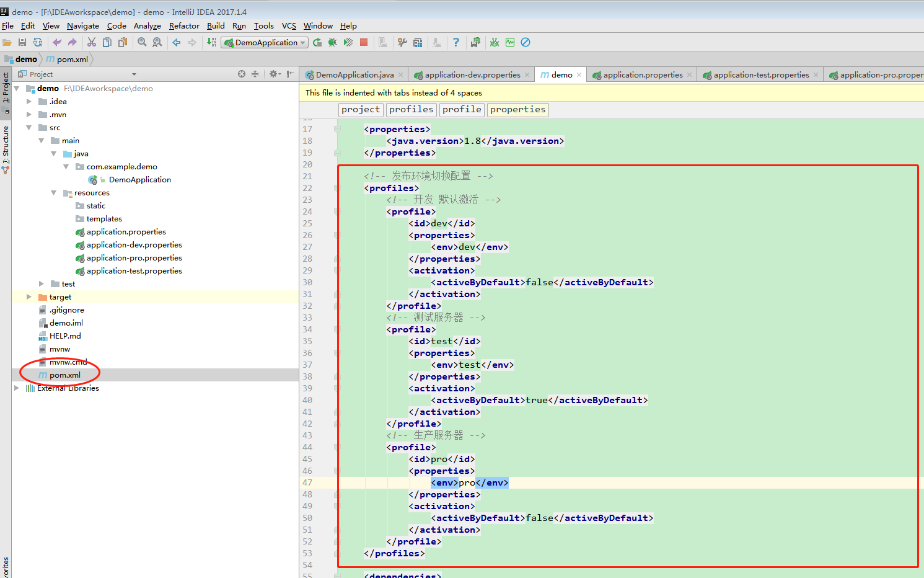The image size is (924, 578).
Task: Select DemoApplication class in tree
Action: point(139,179)
